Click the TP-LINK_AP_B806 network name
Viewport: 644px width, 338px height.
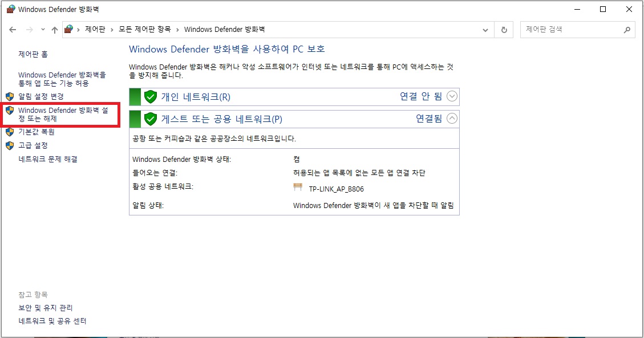point(337,189)
